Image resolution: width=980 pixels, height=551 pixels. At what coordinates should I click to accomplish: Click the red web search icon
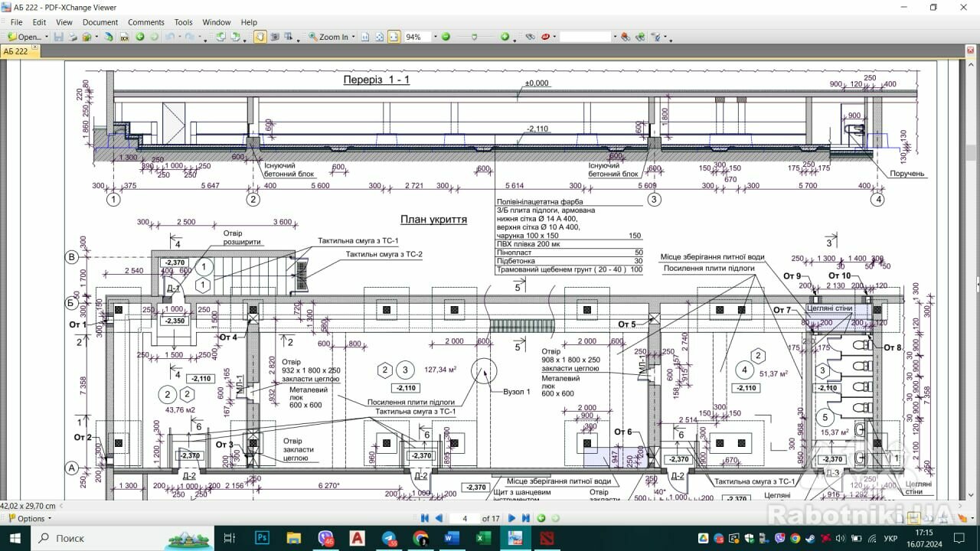pos(546,37)
